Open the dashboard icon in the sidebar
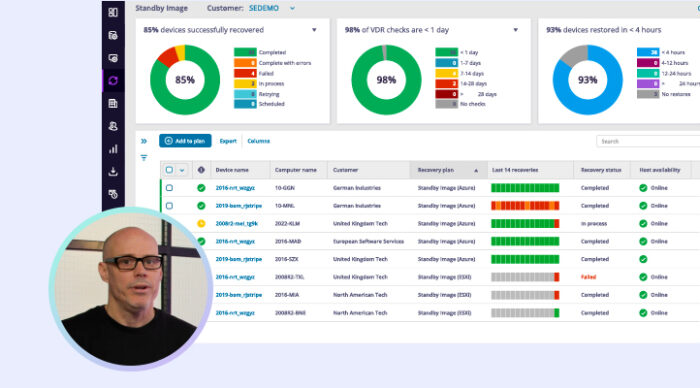 pos(113,13)
